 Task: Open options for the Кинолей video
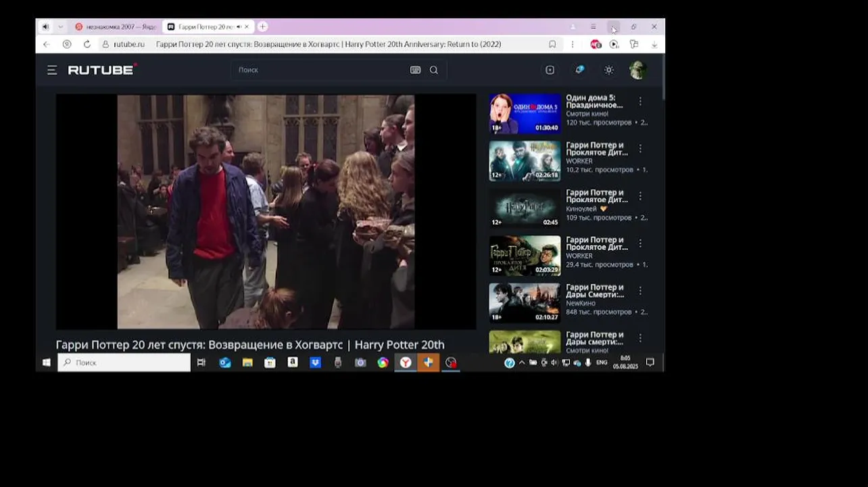pos(640,195)
